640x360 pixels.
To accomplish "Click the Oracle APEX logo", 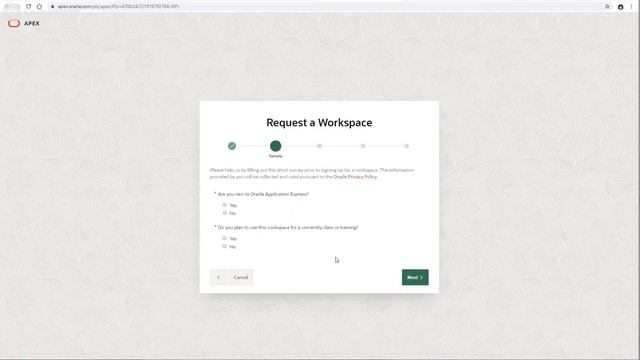I will pos(24,23).
